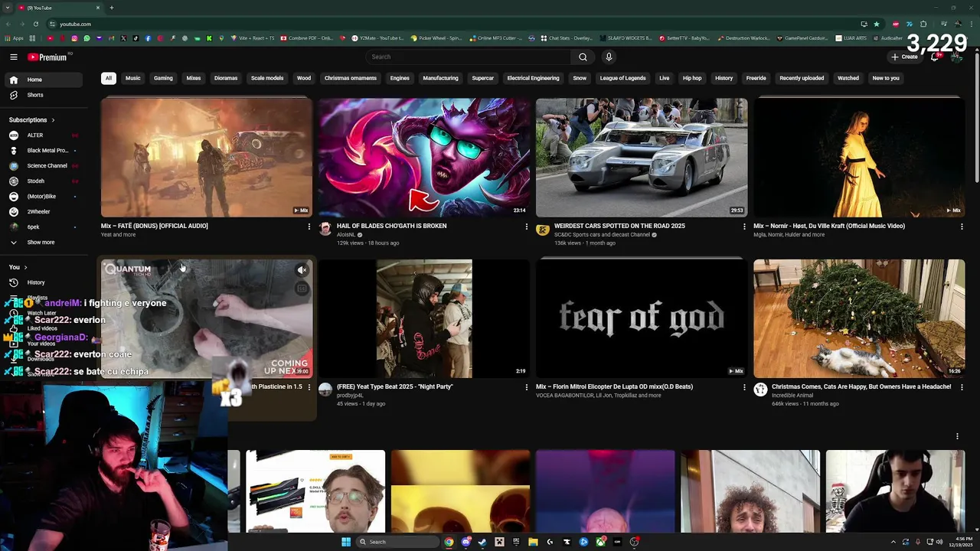Image resolution: width=980 pixels, height=551 pixels.
Task: Open the YouTube guide hamburger menu
Action: coord(14,57)
